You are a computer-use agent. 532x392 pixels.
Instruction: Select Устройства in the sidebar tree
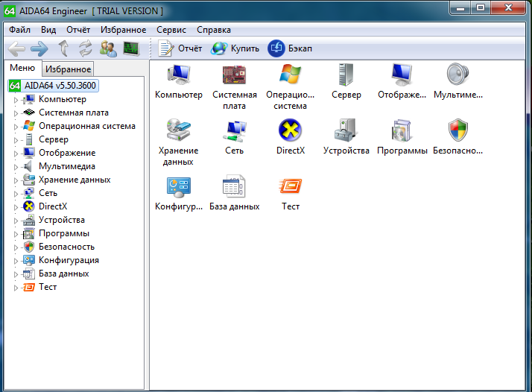click(62, 220)
